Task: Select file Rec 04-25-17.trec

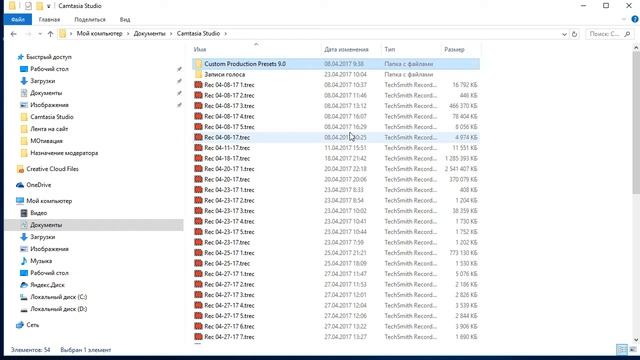Action: click(x=227, y=263)
